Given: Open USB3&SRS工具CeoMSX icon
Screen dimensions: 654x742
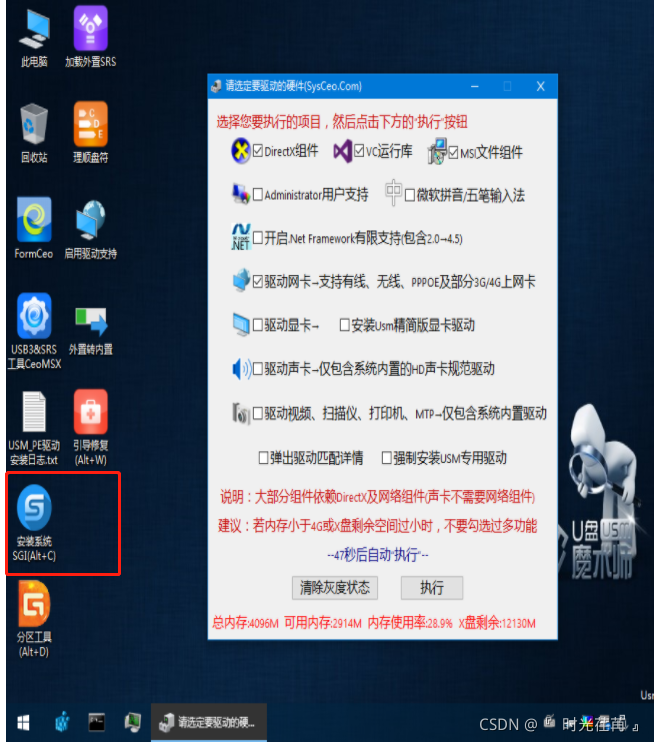Looking at the screenshot, I should click(x=35, y=331).
